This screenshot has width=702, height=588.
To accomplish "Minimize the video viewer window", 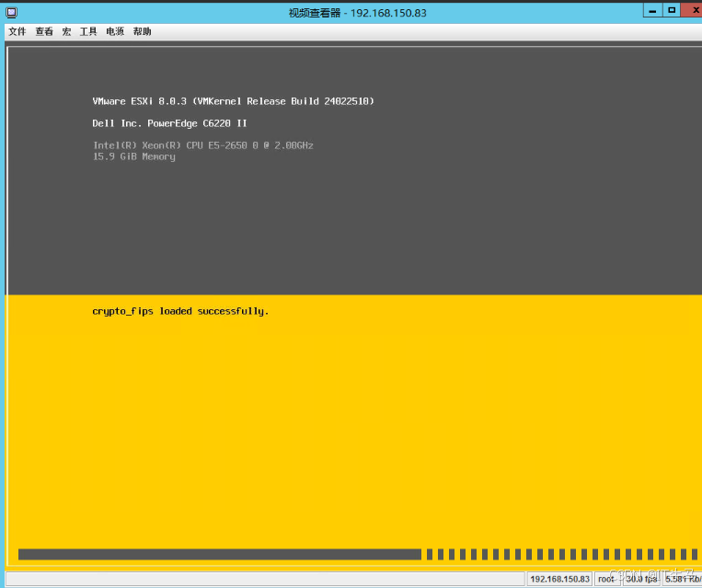I will 652,11.
